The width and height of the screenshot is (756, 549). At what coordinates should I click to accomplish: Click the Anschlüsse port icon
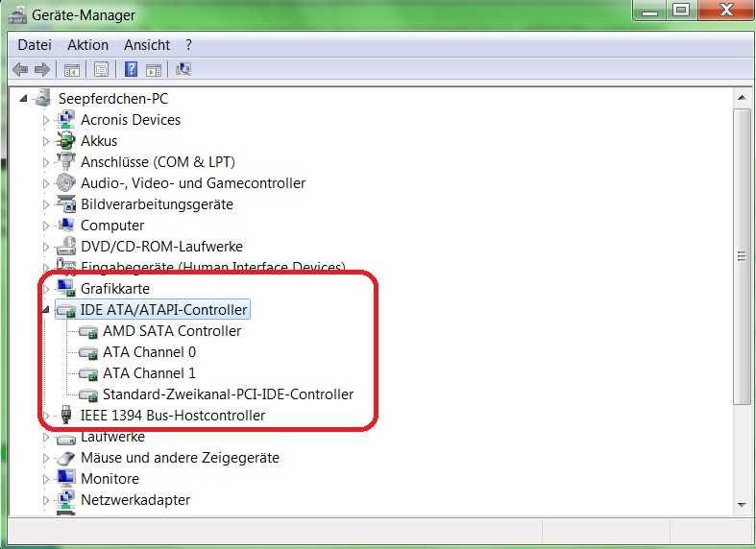tap(65, 162)
